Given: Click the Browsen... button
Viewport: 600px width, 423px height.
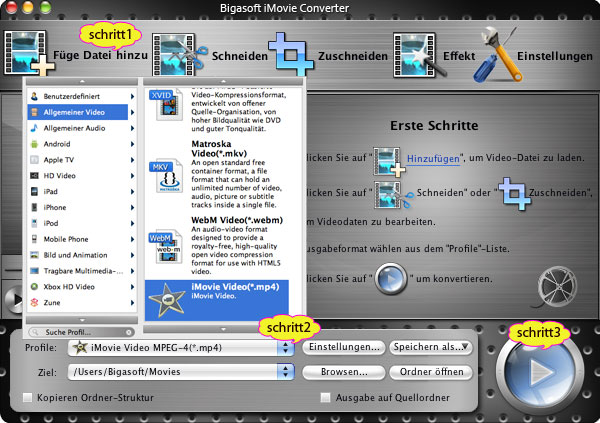Looking at the screenshot, I should pyautogui.click(x=344, y=372).
